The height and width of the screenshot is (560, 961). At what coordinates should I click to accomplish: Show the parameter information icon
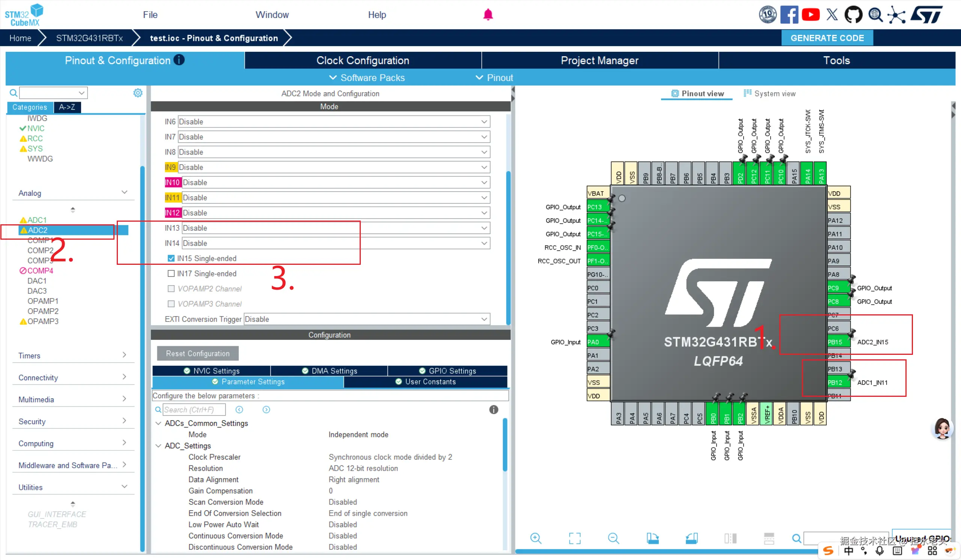click(x=494, y=410)
